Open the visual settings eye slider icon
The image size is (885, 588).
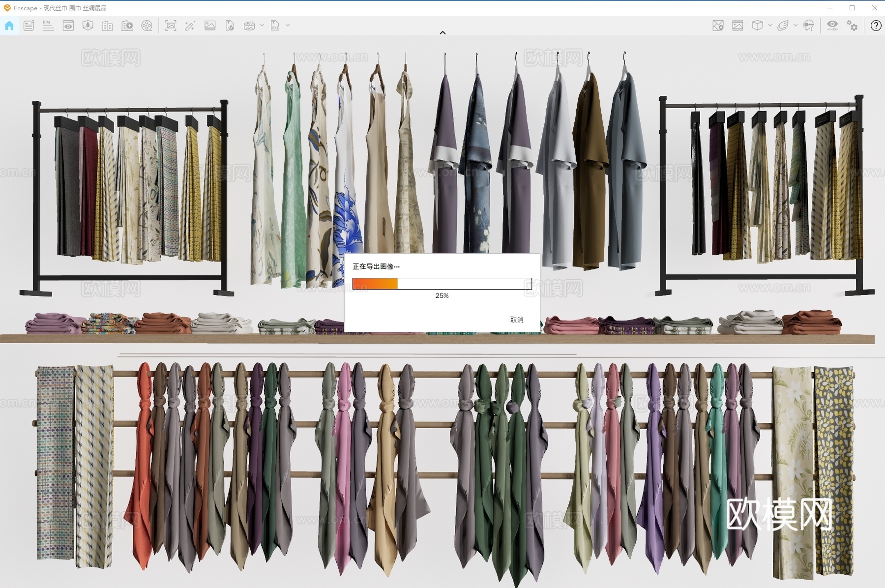coord(832,26)
